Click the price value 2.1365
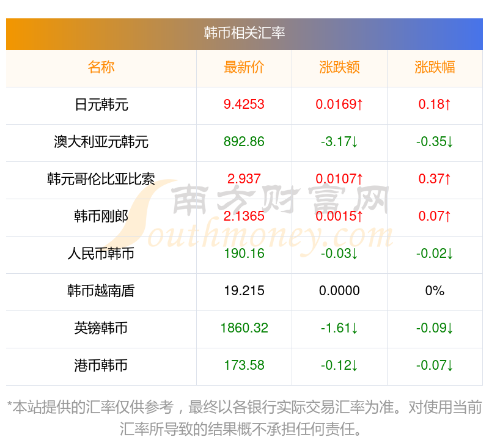 point(244,216)
